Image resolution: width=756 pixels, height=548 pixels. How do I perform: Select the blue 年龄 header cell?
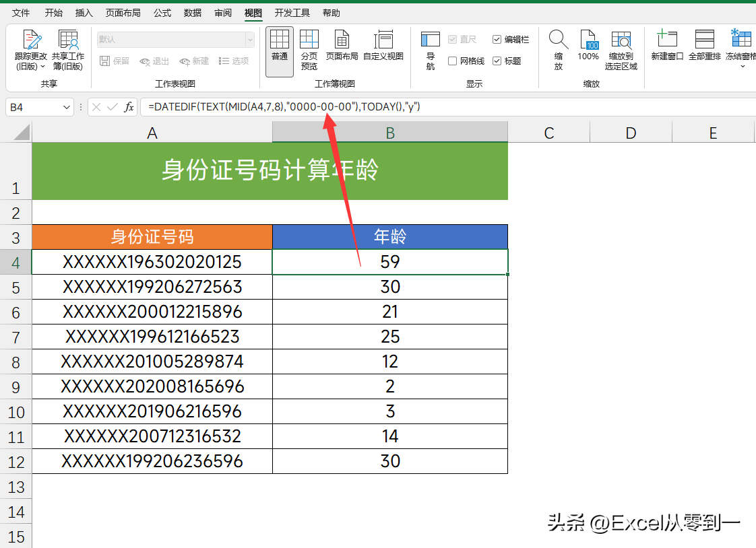click(390, 237)
